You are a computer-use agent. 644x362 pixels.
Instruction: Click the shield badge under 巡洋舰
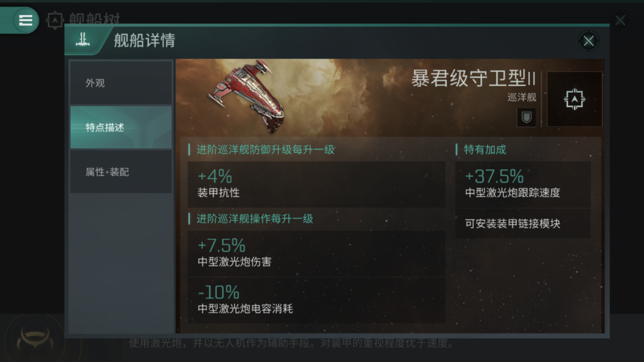(527, 117)
